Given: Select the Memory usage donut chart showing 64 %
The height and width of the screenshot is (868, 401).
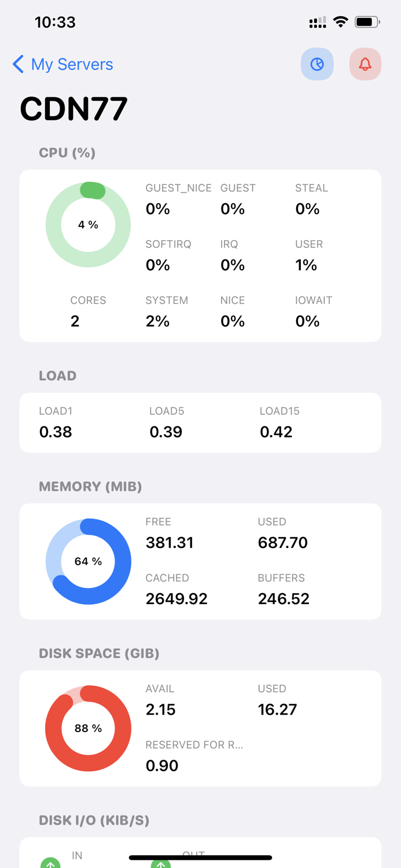Looking at the screenshot, I should (x=88, y=561).
